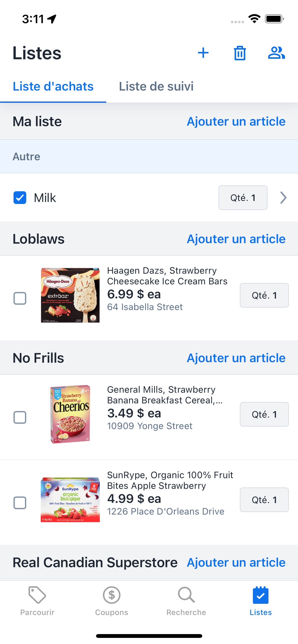Tap the Wi-Fi status icon
This screenshot has height=644, width=298.
point(254,19)
